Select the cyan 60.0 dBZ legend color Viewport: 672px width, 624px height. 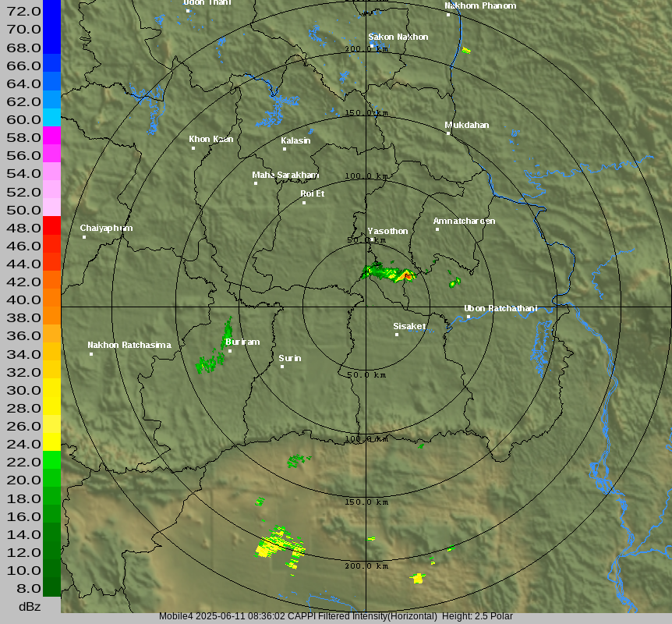coord(51,117)
